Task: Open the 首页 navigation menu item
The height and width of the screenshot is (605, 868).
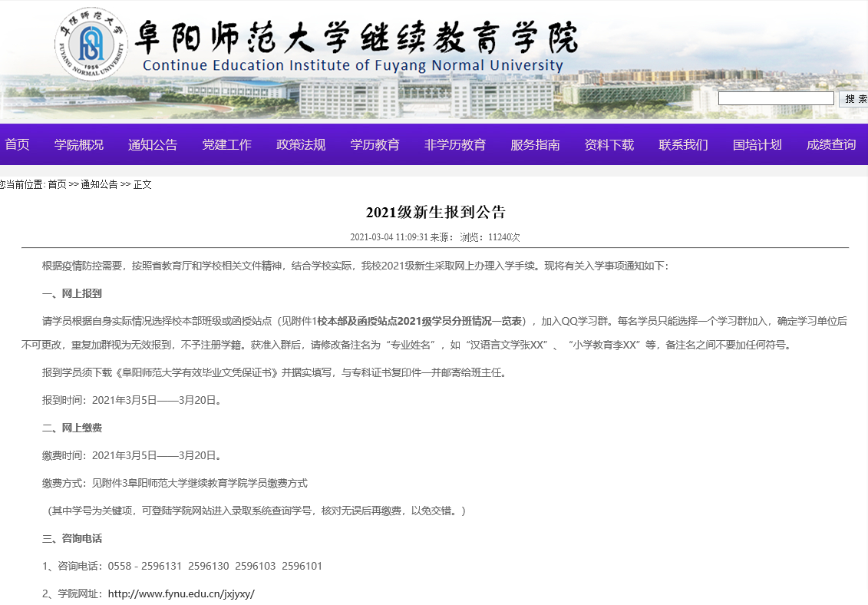Action: click(17, 145)
